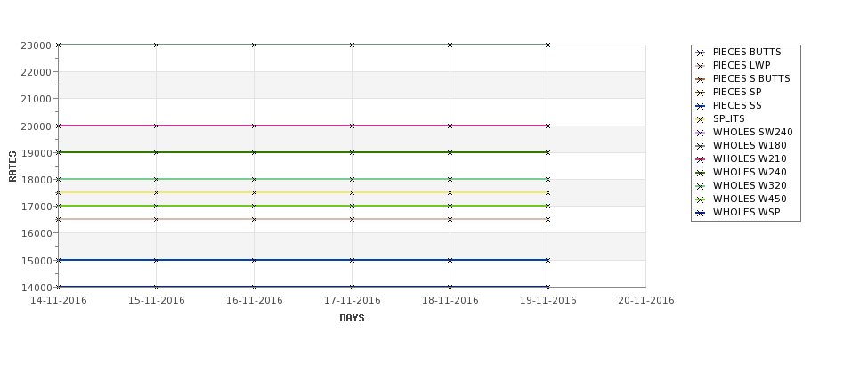Click the PIECES SP legend marker
The width and height of the screenshot is (868, 382).
(x=701, y=93)
